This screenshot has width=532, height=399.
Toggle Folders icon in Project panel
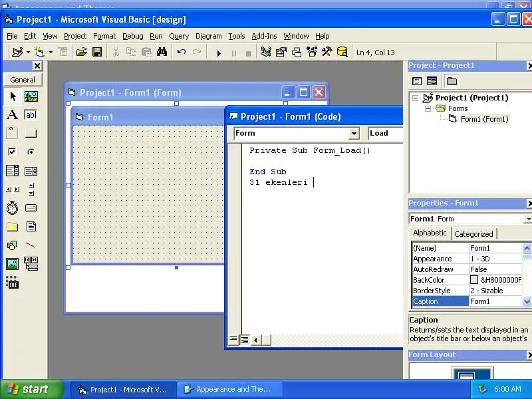[452, 81]
